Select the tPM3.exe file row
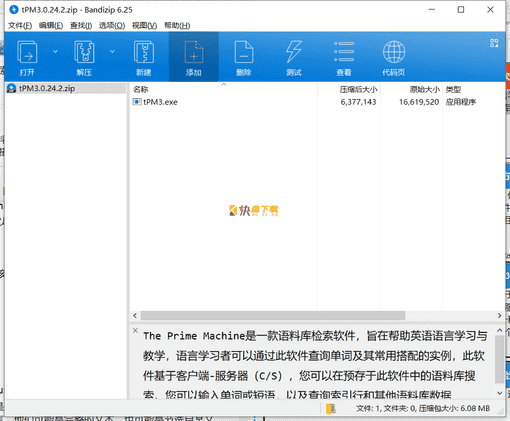Screen dimensions: 510x421 coord(317,102)
